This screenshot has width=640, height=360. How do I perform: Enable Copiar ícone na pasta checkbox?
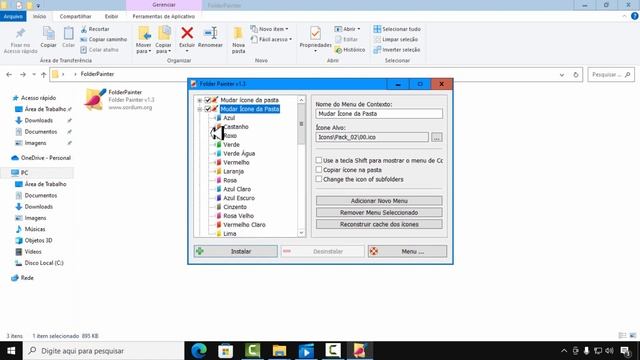pyautogui.click(x=319, y=170)
